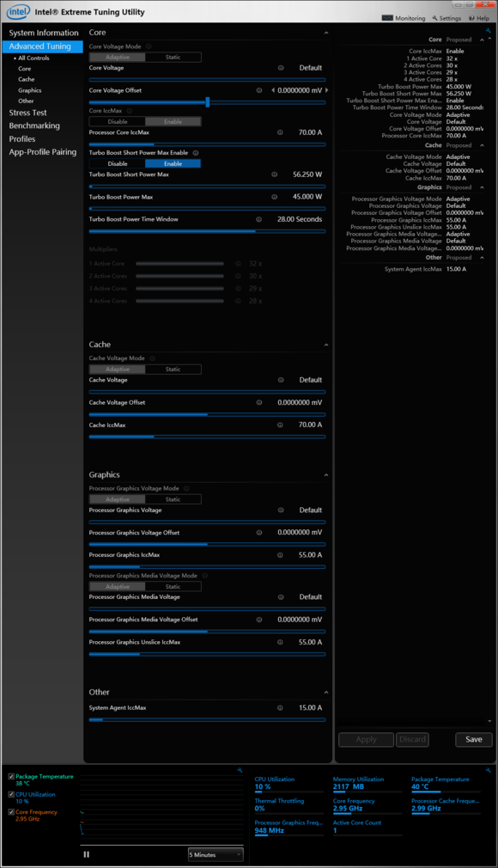Set Turbo Boost Short Power Max Enable to Disable
This screenshot has height=868, width=498.
point(118,164)
